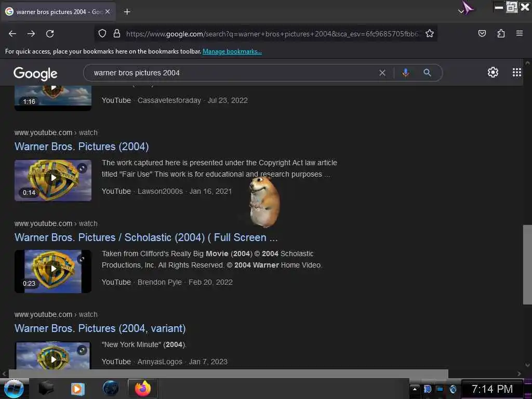Open the Windows Start orb
This screenshot has width=532, height=399.
[14, 389]
